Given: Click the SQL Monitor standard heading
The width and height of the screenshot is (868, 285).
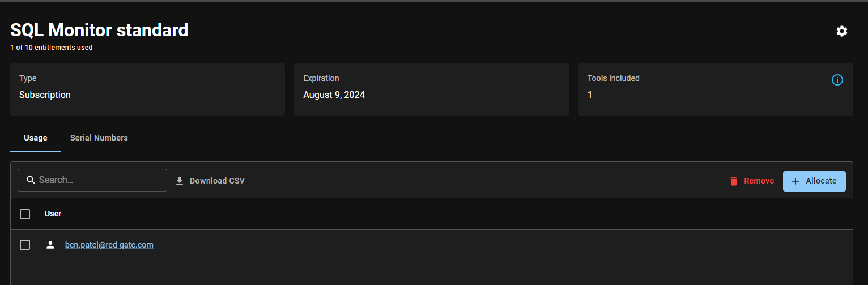Looking at the screenshot, I should (x=99, y=30).
